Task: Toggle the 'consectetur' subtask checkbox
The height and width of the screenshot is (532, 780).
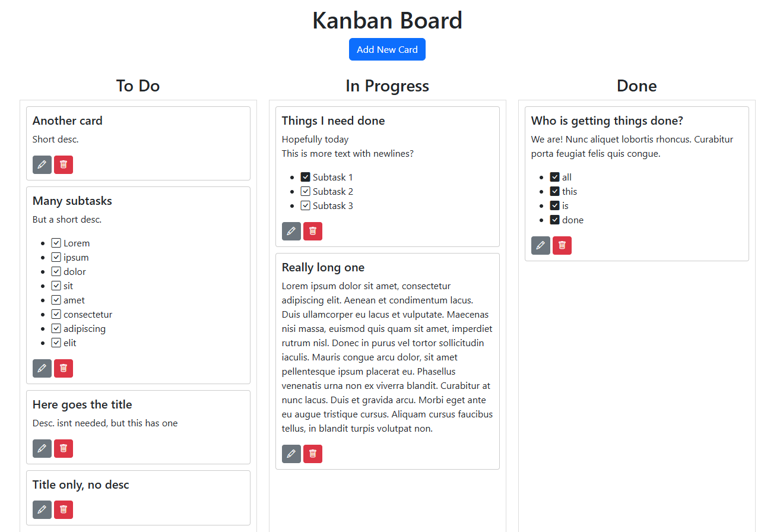Action: click(x=56, y=314)
